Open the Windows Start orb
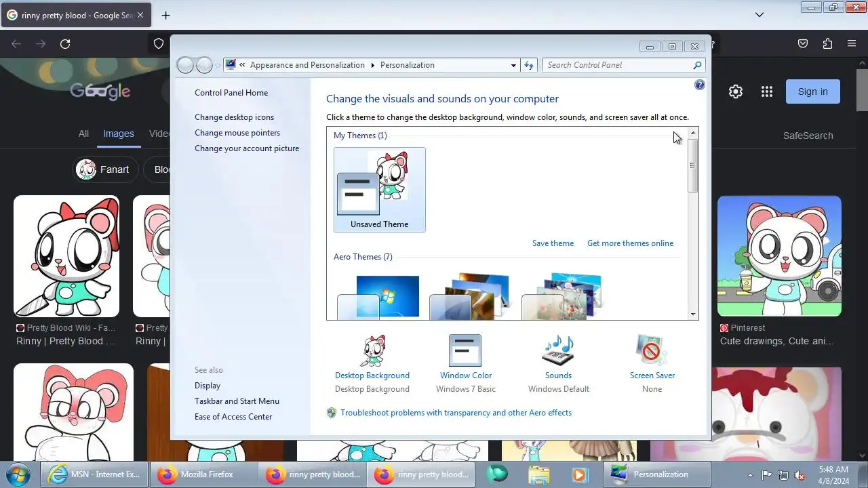Screen dimensions: 868x488 click(18, 474)
